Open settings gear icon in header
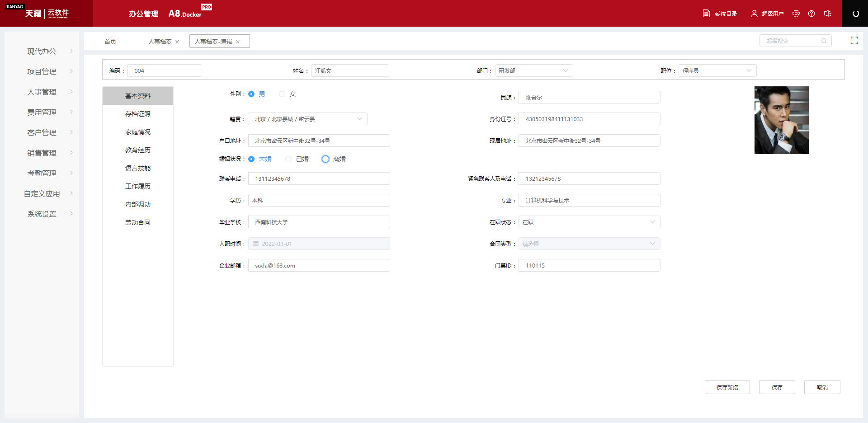Screen dimensions: 868x423 coord(796,14)
